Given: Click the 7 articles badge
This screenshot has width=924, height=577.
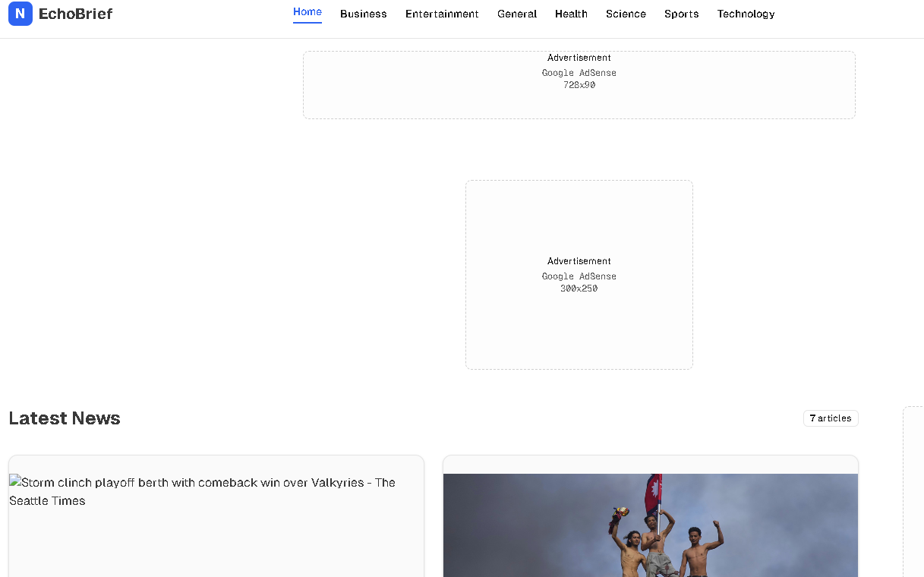Looking at the screenshot, I should tap(831, 418).
